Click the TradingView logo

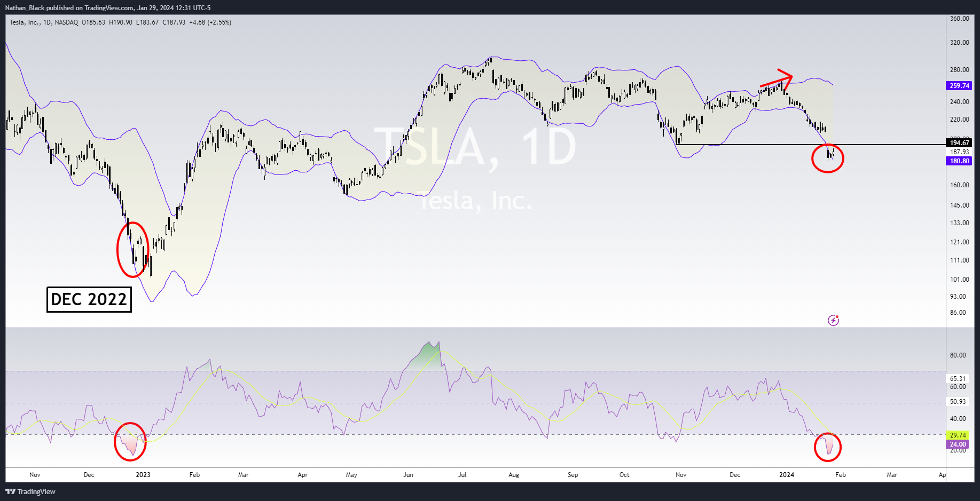30,491
